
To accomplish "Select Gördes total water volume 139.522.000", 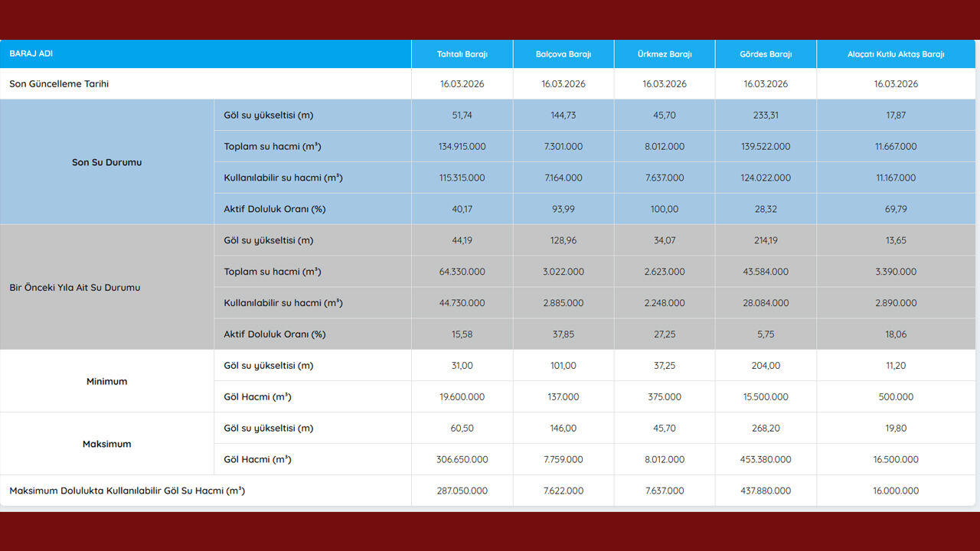I will pyautogui.click(x=765, y=146).
